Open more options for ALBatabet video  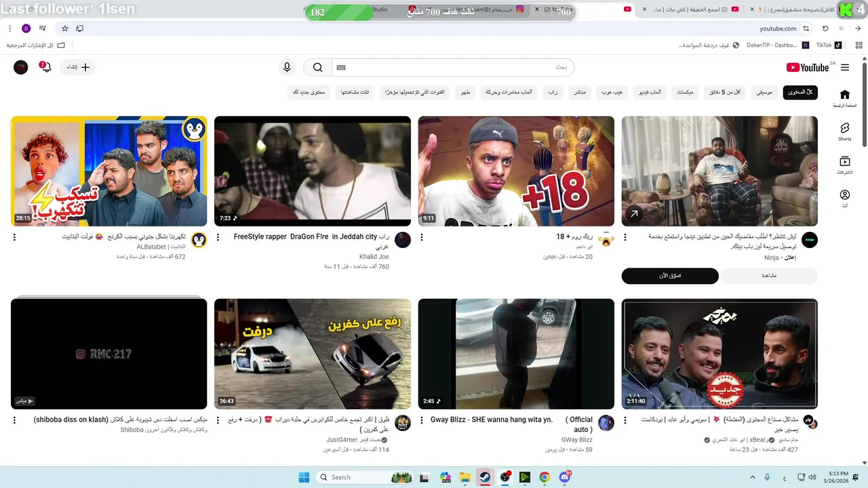point(14,237)
